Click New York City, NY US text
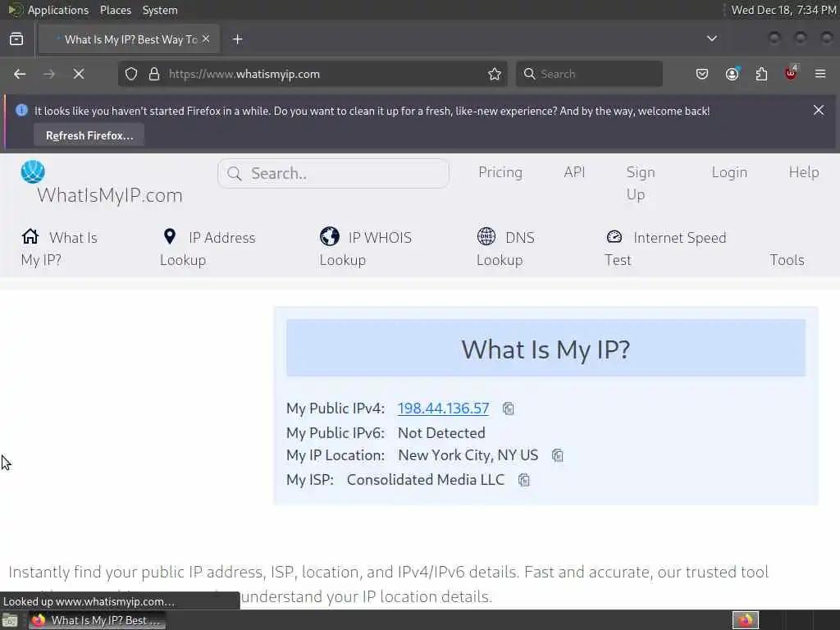This screenshot has height=630, width=840. tap(468, 455)
